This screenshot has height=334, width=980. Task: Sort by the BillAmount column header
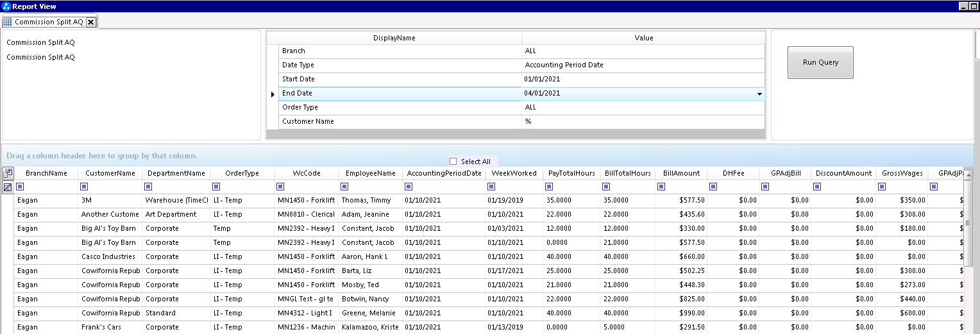click(x=682, y=173)
